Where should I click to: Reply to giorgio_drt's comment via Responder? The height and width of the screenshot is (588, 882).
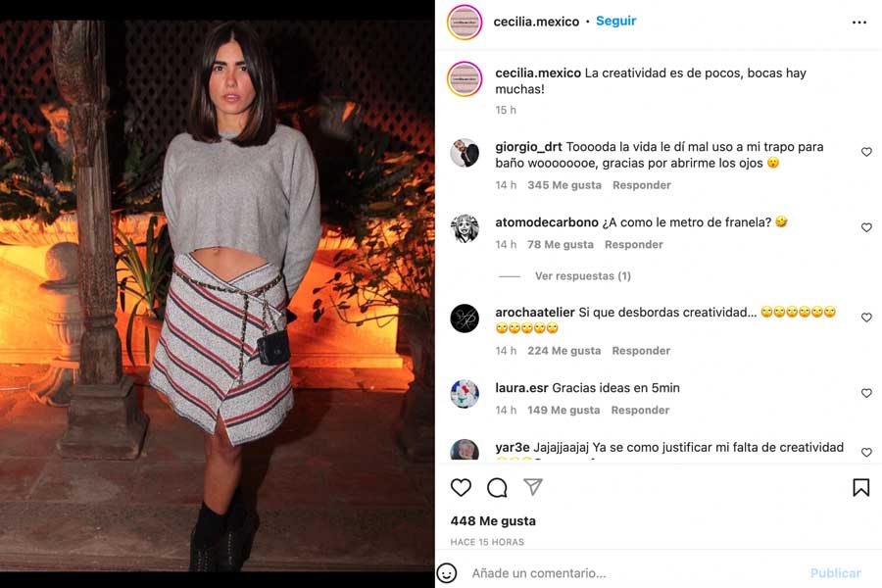[x=642, y=185]
